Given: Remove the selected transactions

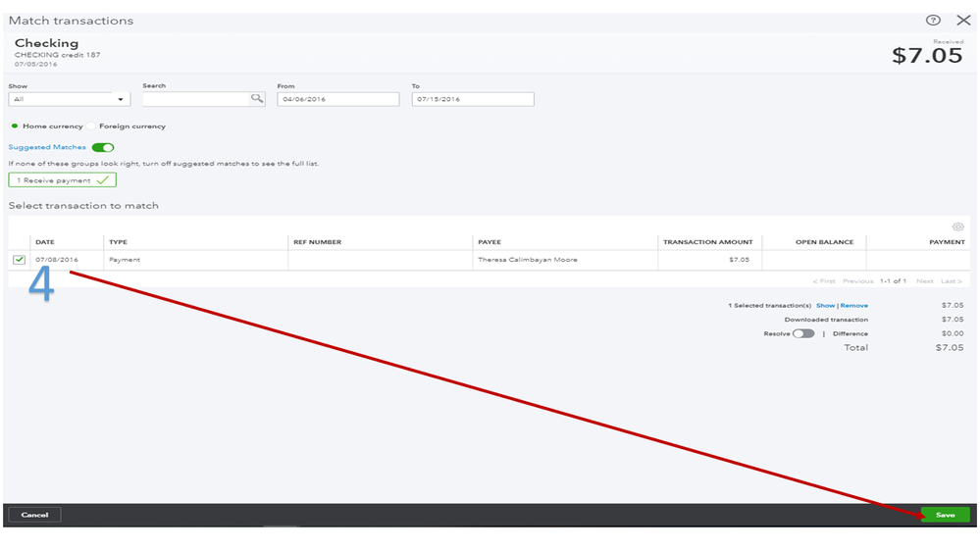Looking at the screenshot, I should coord(853,306).
